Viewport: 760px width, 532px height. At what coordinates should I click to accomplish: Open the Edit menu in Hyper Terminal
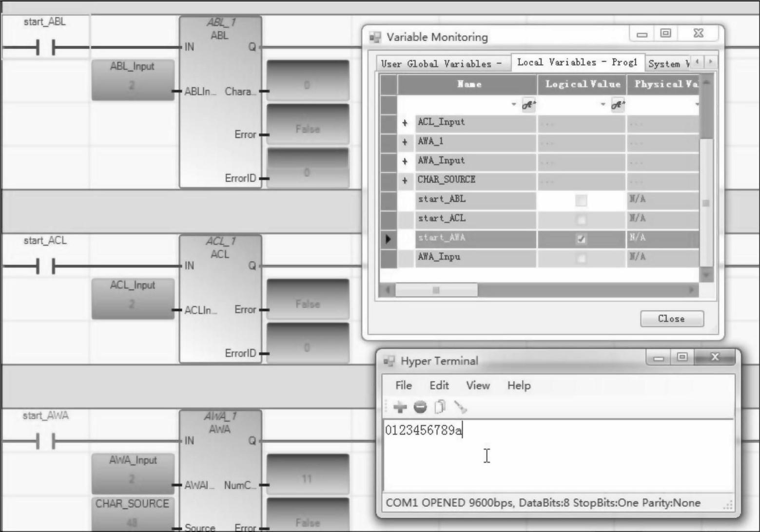(x=439, y=385)
